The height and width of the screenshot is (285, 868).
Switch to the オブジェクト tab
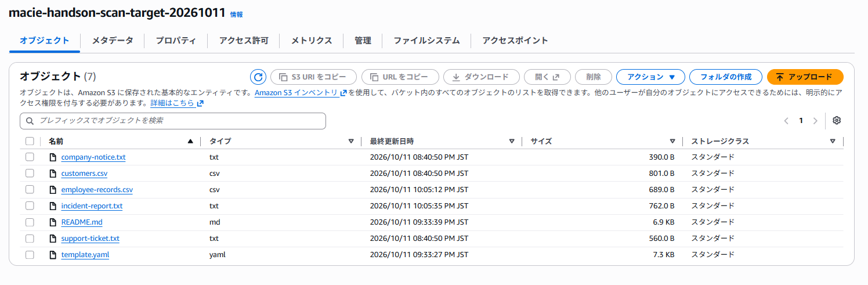point(45,41)
